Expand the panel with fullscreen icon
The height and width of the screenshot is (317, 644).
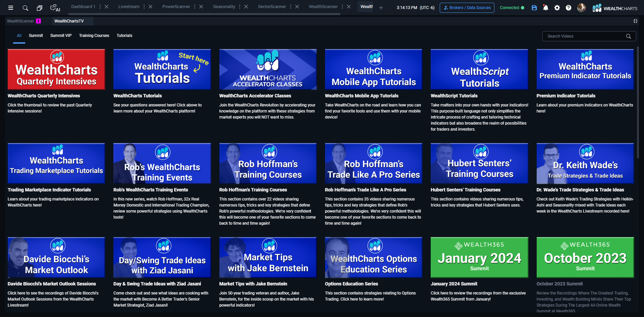tap(635, 21)
